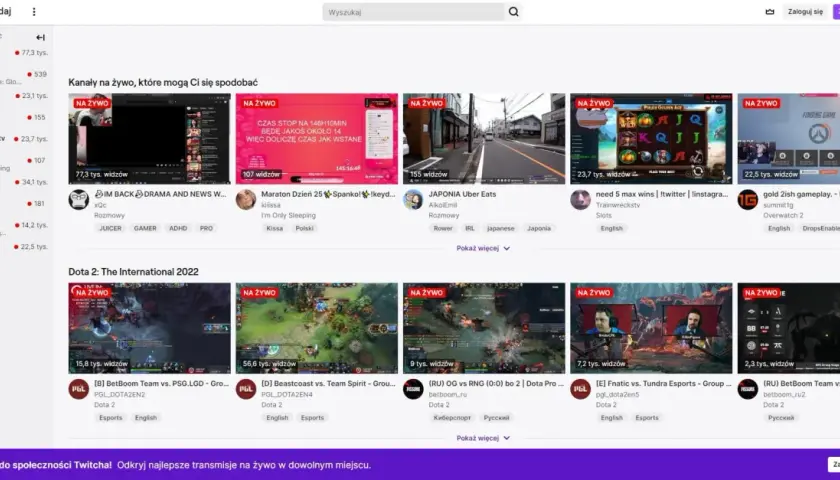The image size is (840, 480).
Task: Collapse the sidebar with arrow icon
Action: [x=40, y=38]
